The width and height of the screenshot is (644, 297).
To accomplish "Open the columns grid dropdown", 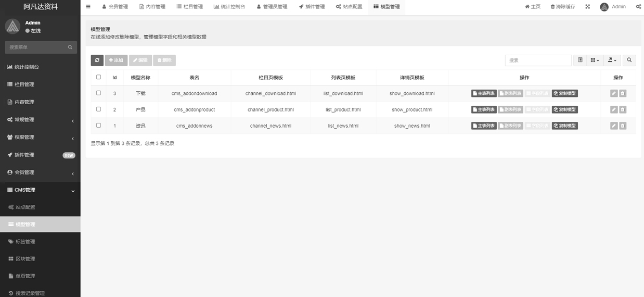I will tap(595, 60).
